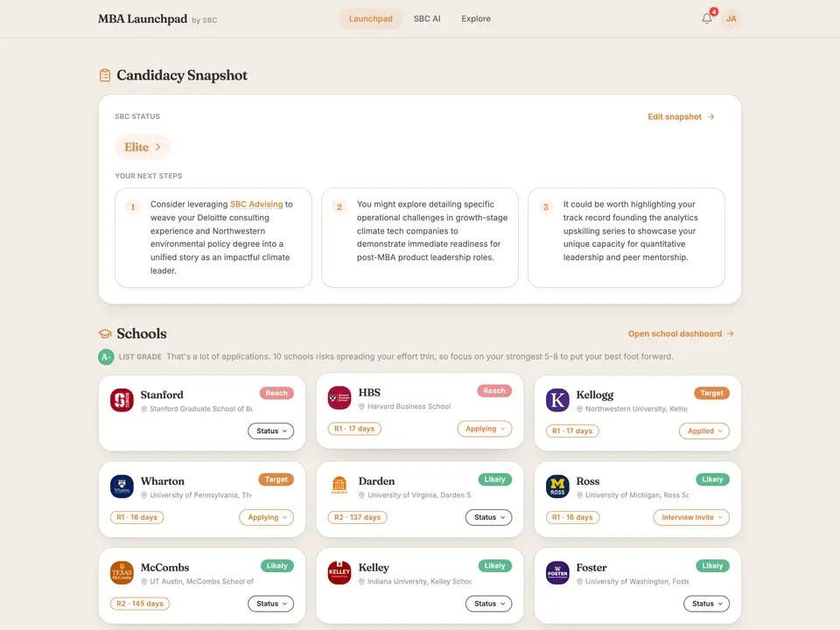The width and height of the screenshot is (840, 630).
Task: Open the Kelley Status dropdown
Action: (x=488, y=604)
